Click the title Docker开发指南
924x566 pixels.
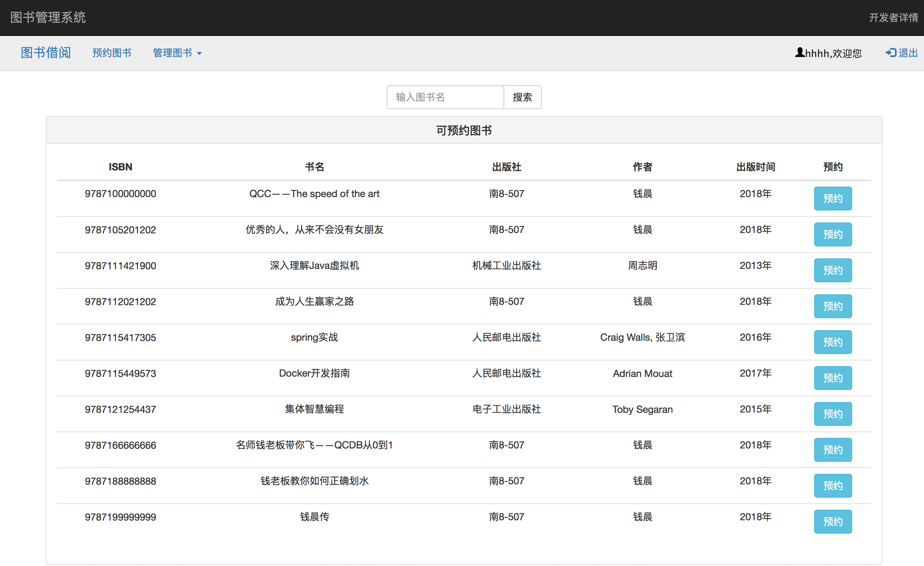click(x=314, y=373)
